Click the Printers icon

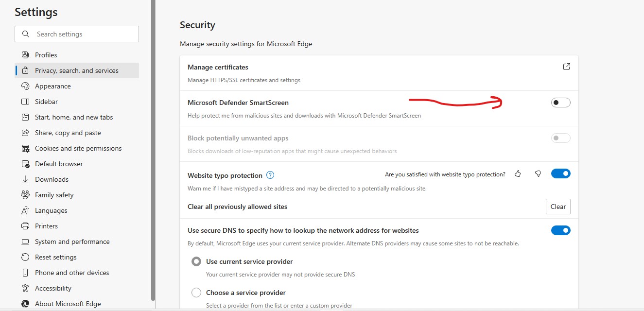point(25,226)
